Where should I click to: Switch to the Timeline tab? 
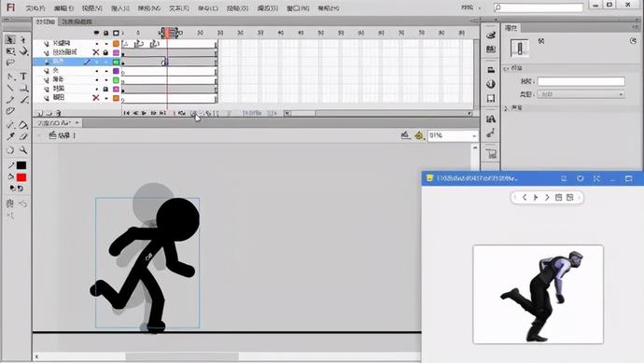[45, 21]
